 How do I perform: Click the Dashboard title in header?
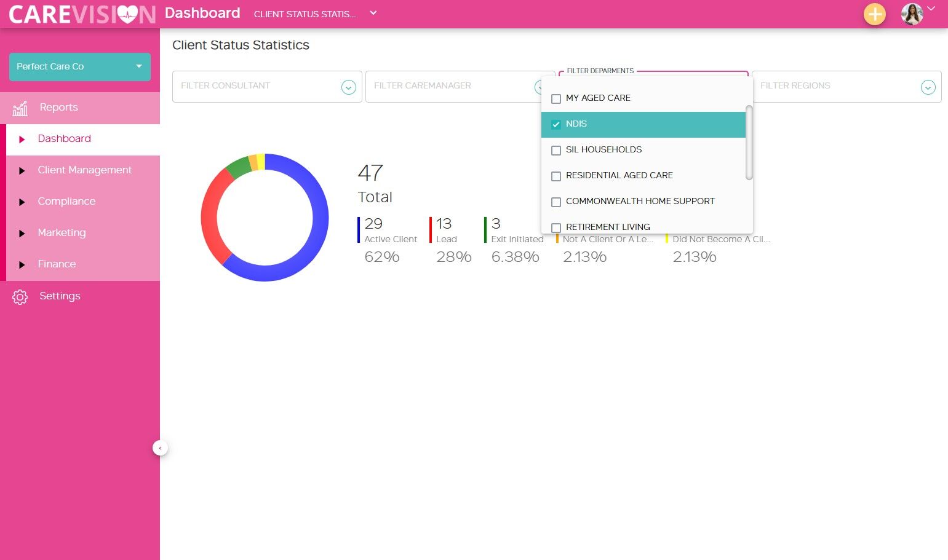tap(202, 13)
